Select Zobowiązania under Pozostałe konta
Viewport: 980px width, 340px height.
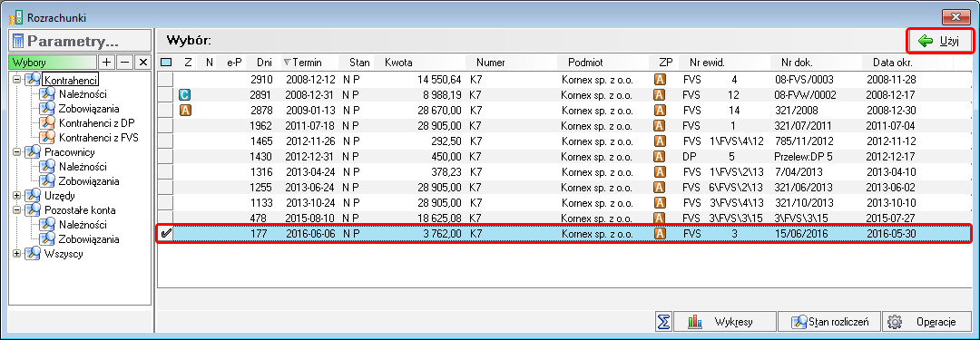tap(89, 238)
